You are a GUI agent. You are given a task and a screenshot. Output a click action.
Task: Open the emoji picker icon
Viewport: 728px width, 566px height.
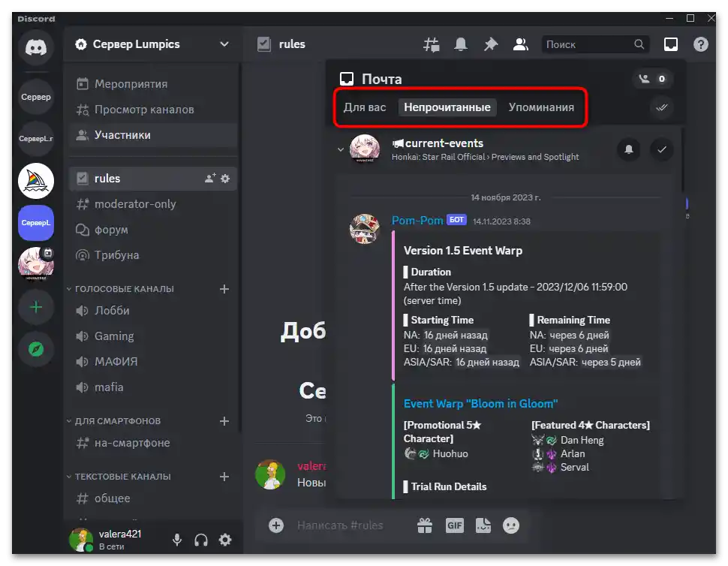pyautogui.click(x=511, y=525)
